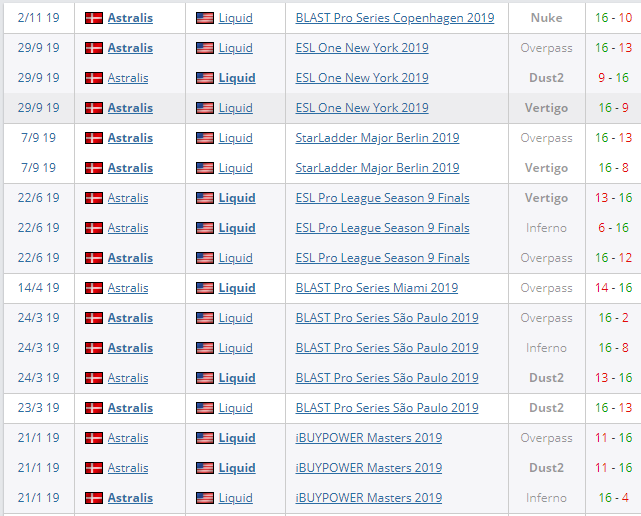Select the 16 - 10 Nuke score cell
The image size is (641, 516).
pyautogui.click(x=613, y=18)
